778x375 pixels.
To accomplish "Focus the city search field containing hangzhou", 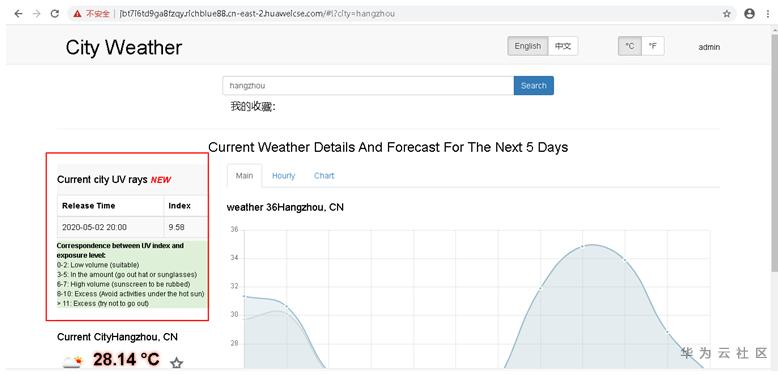I will point(368,85).
